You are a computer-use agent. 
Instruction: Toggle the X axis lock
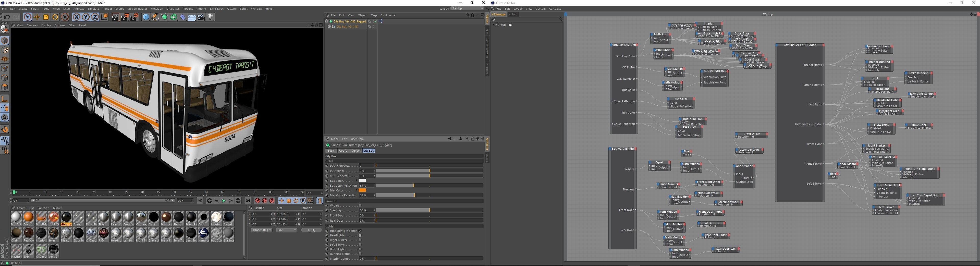point(77,17)
